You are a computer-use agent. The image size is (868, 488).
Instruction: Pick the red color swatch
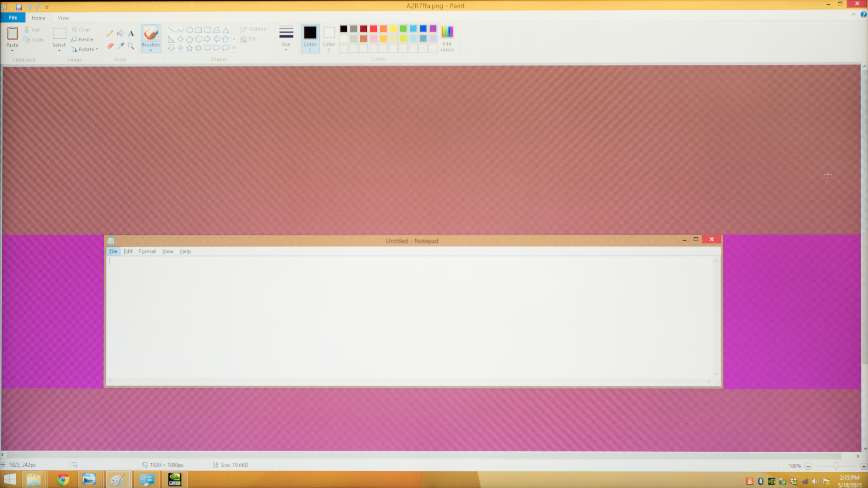(x=373, y=29)
